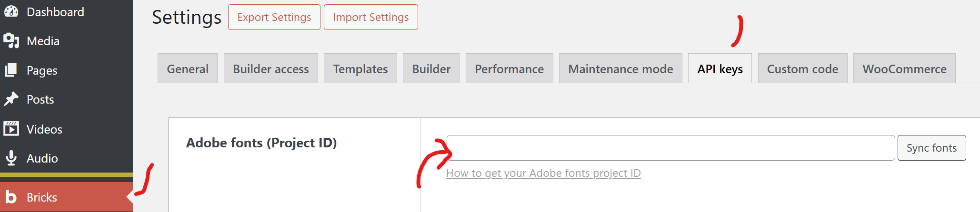Click the Sync fonts button
Viewport: 980px width, 212px height.
931,148
